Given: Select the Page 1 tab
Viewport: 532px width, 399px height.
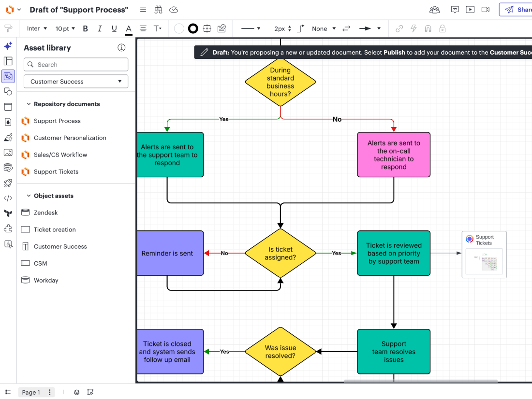Looking at the screenshot, I should click(x=31, y=392).
